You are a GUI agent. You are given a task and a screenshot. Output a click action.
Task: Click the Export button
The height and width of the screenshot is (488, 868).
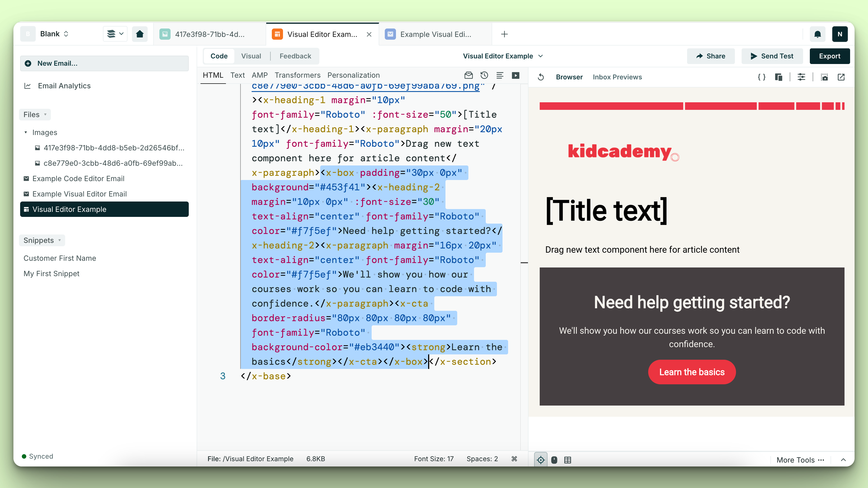point(831,55)
